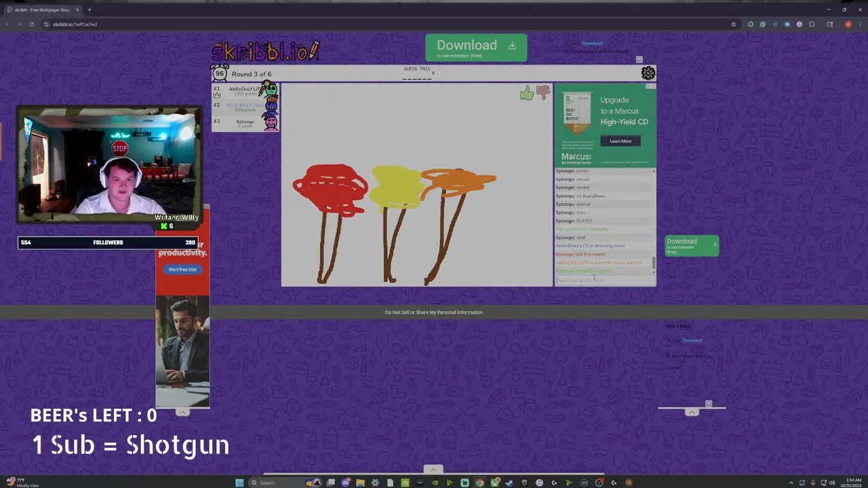Screen dimensions: 868x488
Task: Open the Windows Start menu
Action: [x=239, y=483]
